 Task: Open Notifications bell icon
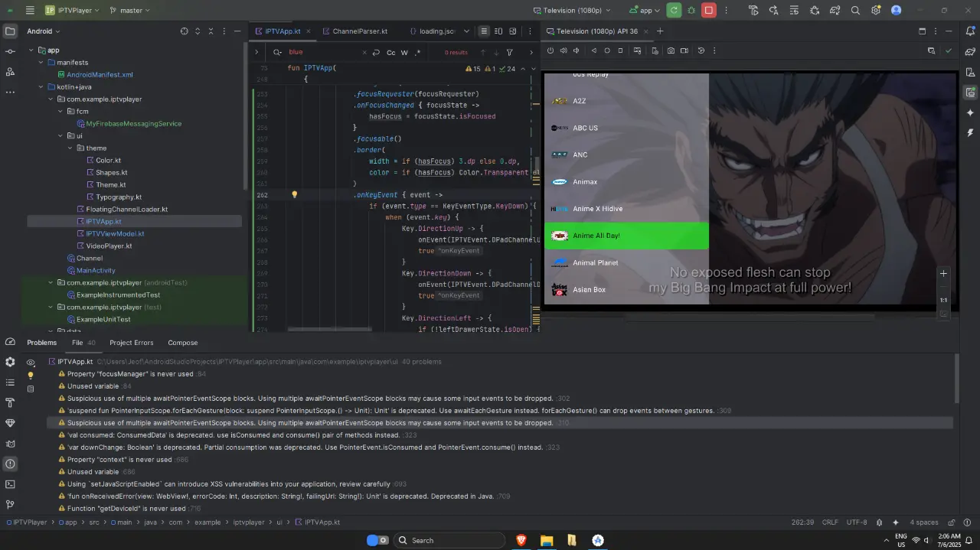pyautogui.click(x=970, y=31)
